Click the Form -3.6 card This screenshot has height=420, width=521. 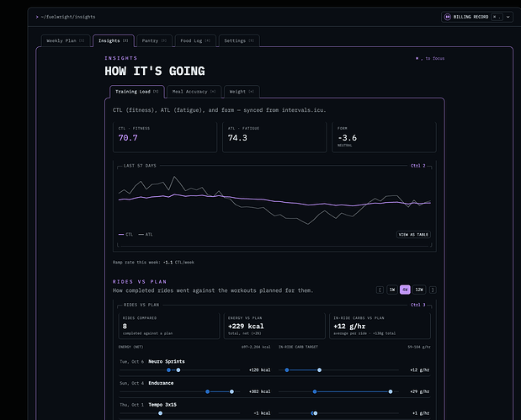tap(384, 137)
